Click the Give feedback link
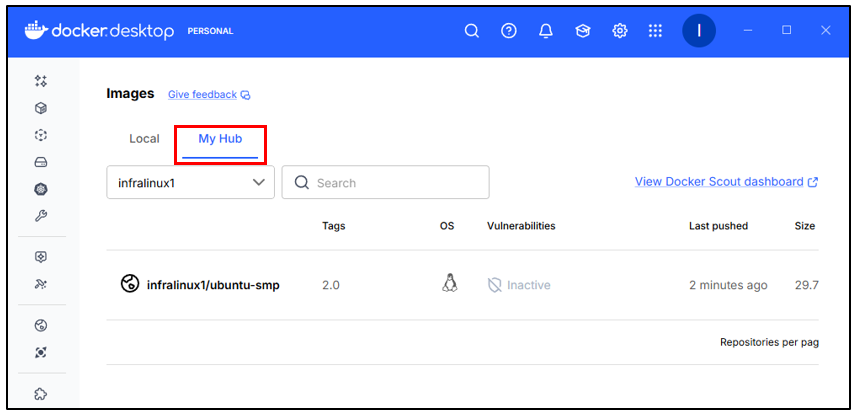This screenshot has width=855, height=414. tap(202, 95)
